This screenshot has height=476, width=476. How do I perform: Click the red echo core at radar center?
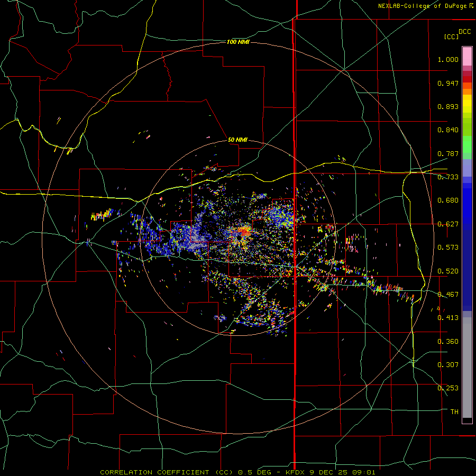coord(244,231)
